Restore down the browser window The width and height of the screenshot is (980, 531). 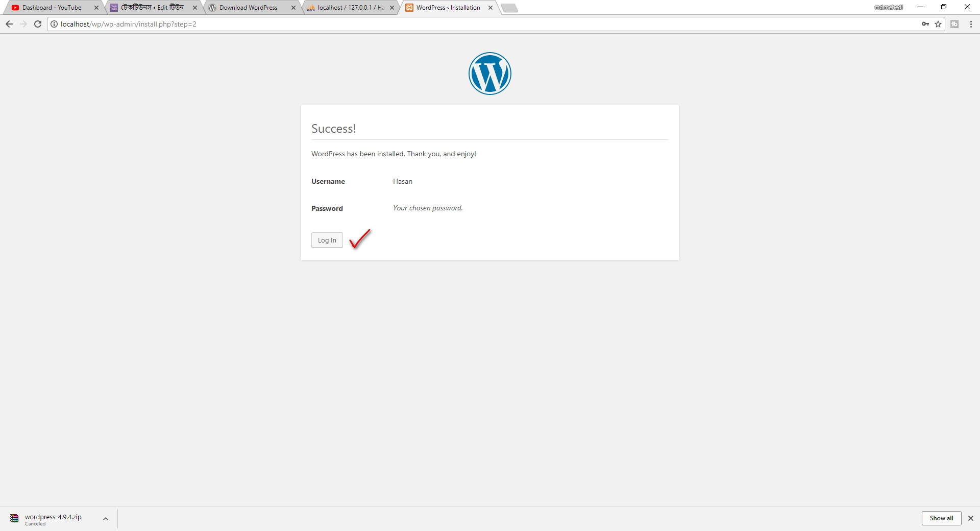coord(944,7)
